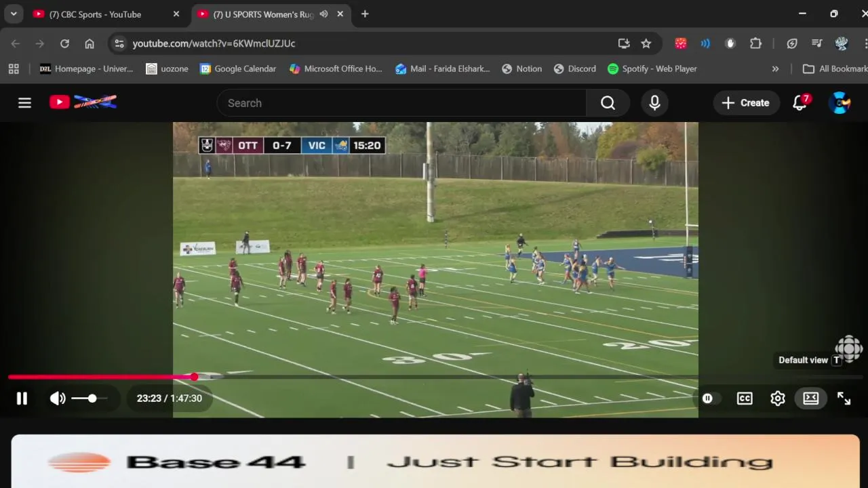Mute the tab via its speaker icon
The width and height of the screenshot is (868, 488).
(323, 14)
